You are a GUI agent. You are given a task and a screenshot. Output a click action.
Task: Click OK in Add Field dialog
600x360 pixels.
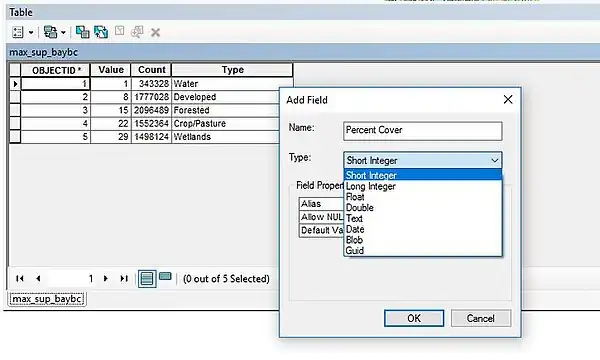click(x=414, y=318)
